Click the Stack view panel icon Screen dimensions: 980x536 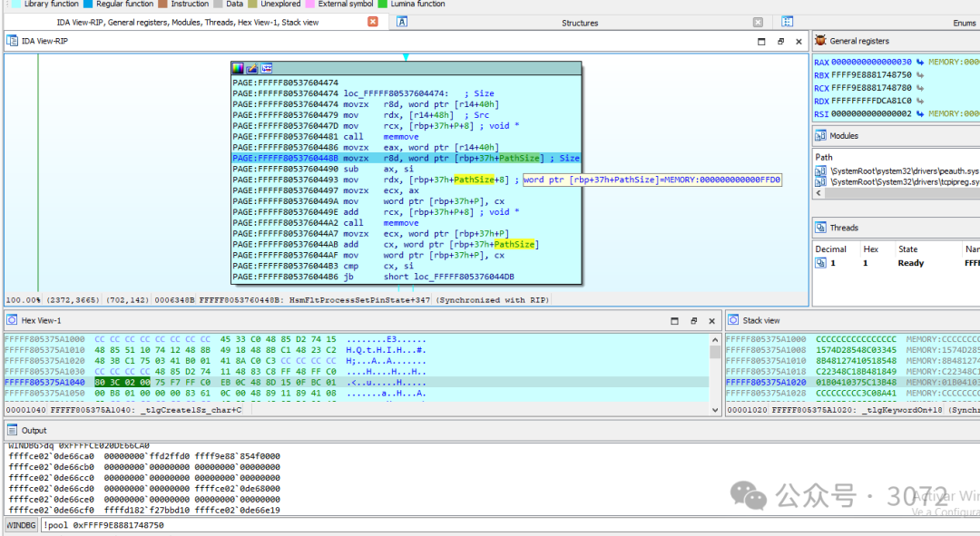[x=733, y=320]
